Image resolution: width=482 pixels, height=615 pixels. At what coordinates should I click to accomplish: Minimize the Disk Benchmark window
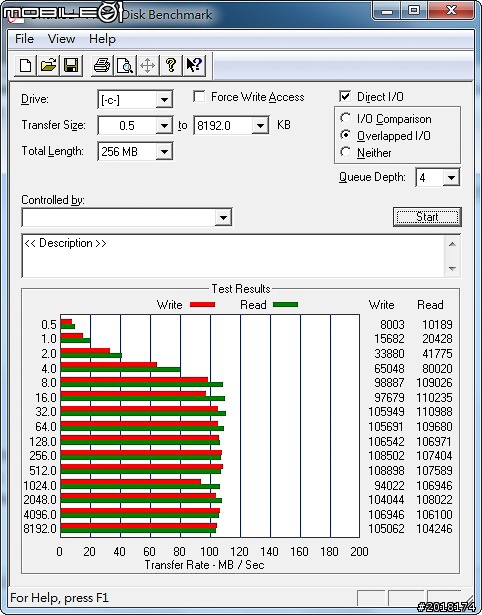click(387, 11)
